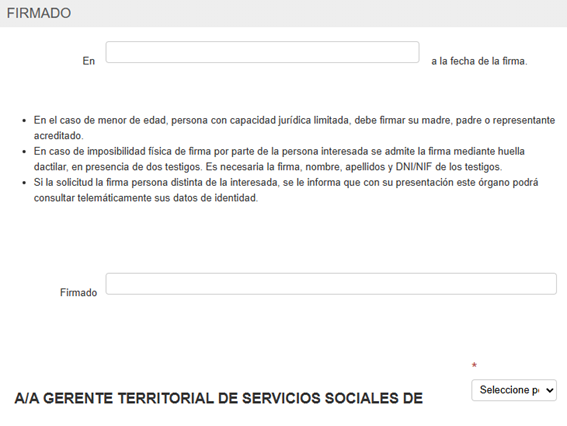Viewport: 567px width, 426px height.
Task: Click the bullet dot before "En el caso de menor"
Action: coord(24,120)
